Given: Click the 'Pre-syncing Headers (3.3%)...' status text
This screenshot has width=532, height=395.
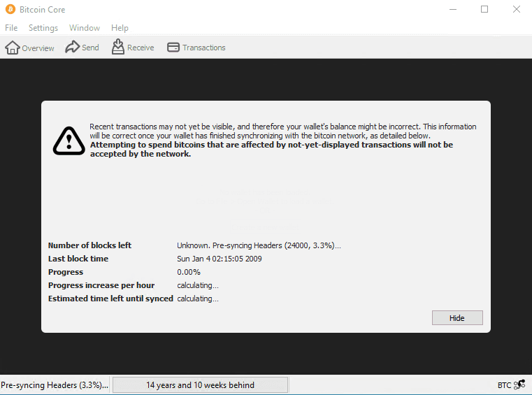Looking at the screenshot, I should [55, 385].
